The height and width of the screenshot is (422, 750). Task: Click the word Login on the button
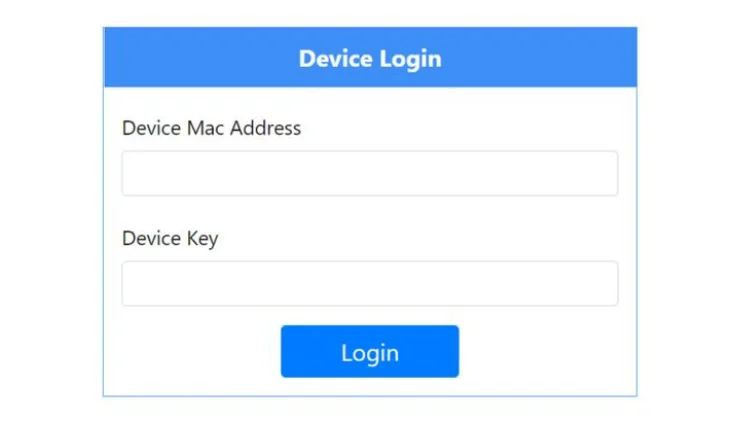(369, 353)
